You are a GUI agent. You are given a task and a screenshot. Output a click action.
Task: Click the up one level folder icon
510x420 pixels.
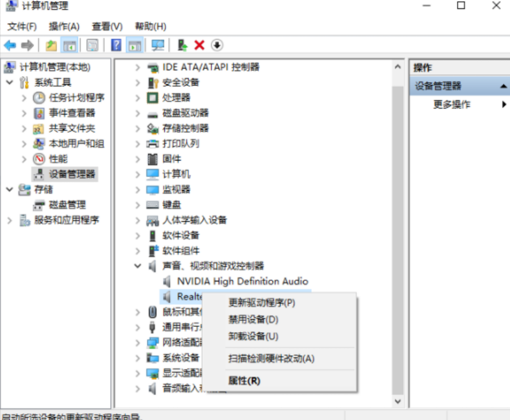tap(51, 45)
